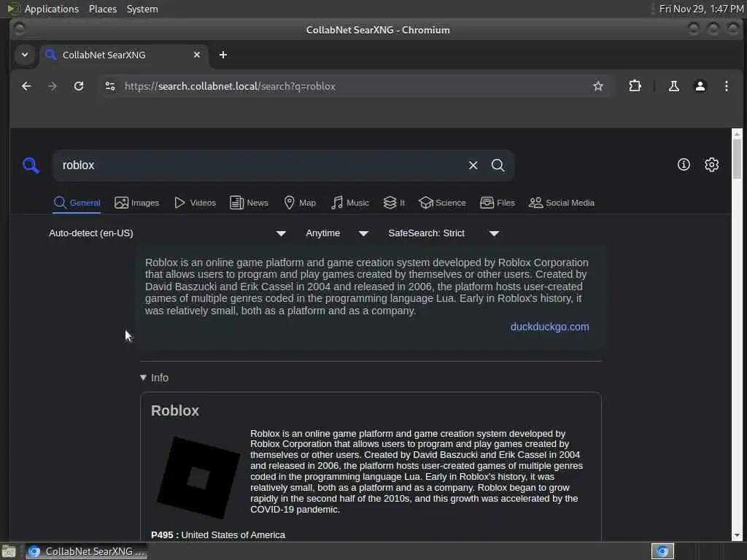The image size is (747, 560).
Task: Click the window menu button in title bar
Action: 20,29
